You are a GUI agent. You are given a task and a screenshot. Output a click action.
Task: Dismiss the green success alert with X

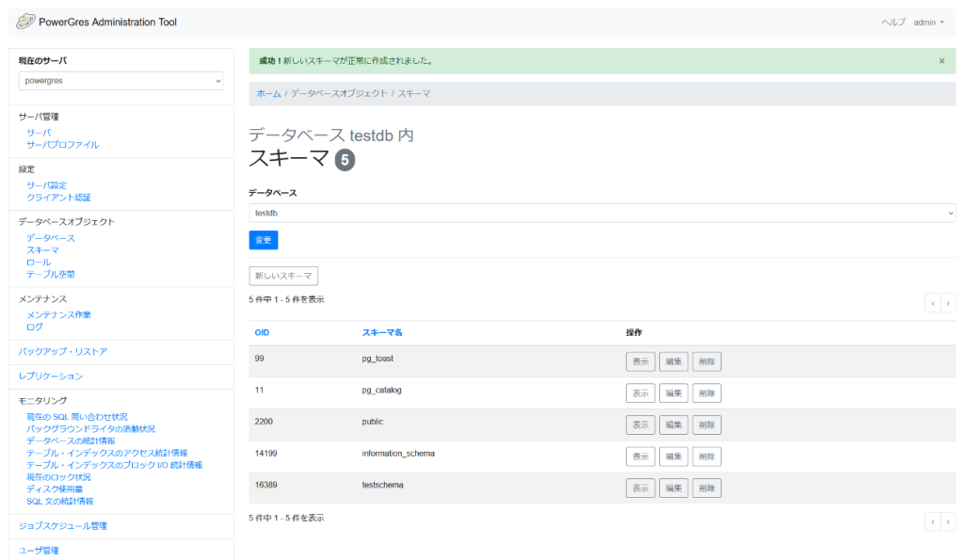coord(941,61)
